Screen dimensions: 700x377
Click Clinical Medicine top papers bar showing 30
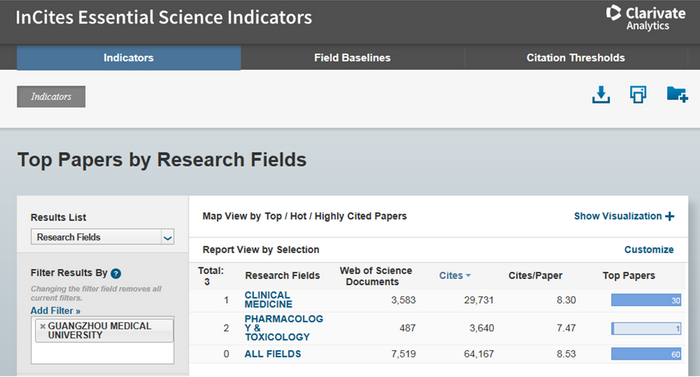pos(646,300)
